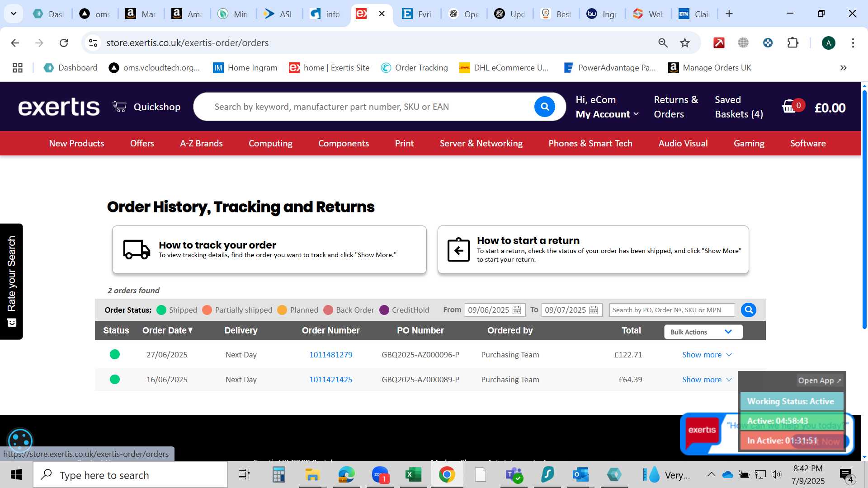The height and width of the screenshot is (488, 868).
Task: Open the Order Tracking bookmark
Action: [x=415, y=68]
